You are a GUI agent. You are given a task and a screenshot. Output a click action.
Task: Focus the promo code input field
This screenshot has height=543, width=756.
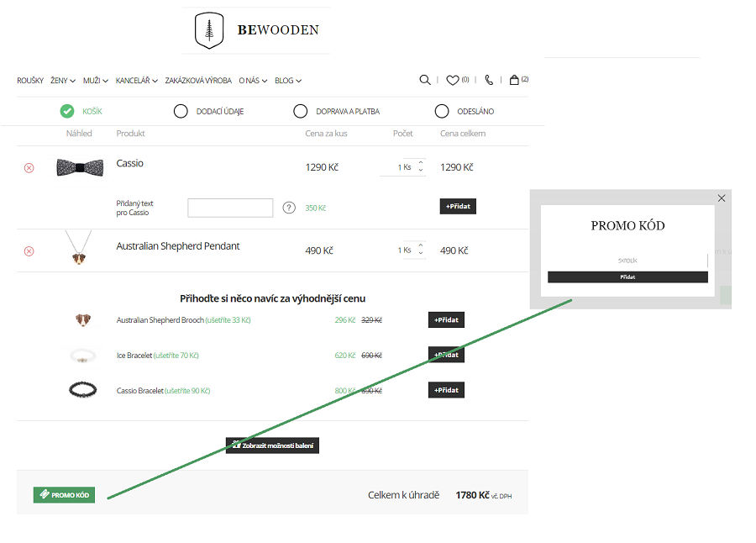pyautogui.click(x=627, y=261)
